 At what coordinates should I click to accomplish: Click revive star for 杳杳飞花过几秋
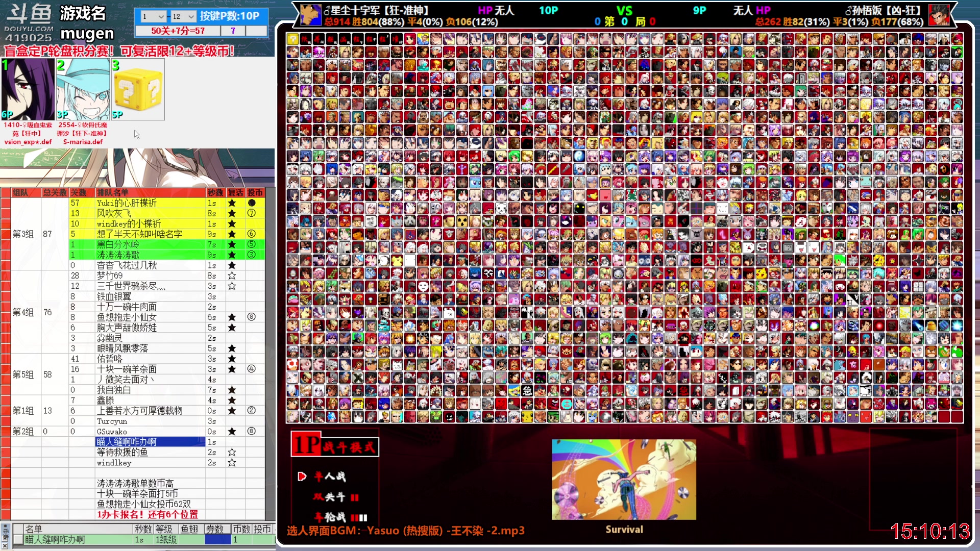(232, 265)
